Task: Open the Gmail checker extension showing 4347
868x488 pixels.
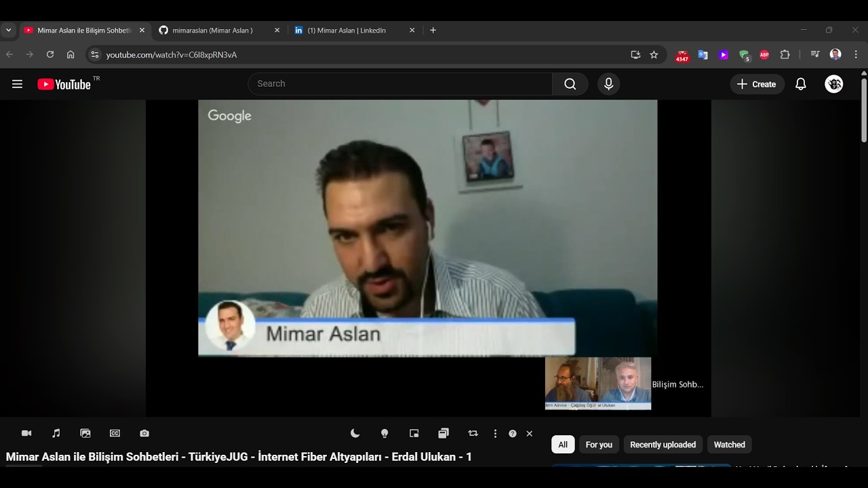Action: coord(682,56)
